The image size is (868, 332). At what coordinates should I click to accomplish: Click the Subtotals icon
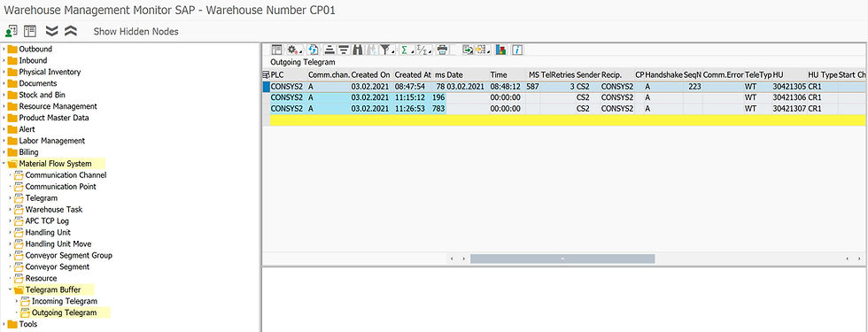click(422, 50)
